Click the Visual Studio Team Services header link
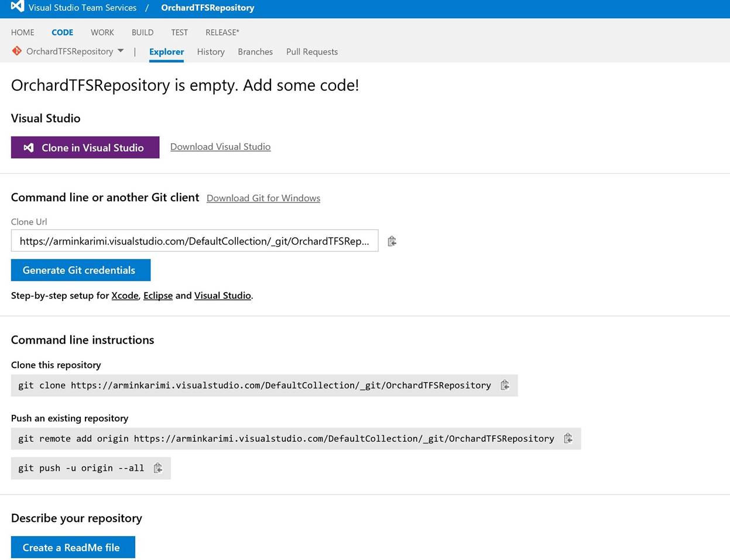The width and height of the screenshot is (730, 560). 83,8
